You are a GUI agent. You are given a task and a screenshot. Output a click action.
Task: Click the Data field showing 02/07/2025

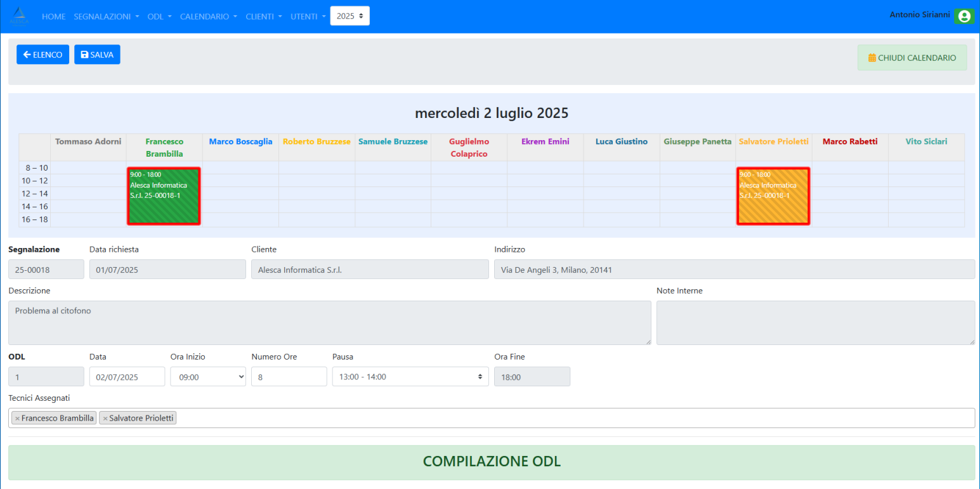pyautogui.click(x=127, y=377)
